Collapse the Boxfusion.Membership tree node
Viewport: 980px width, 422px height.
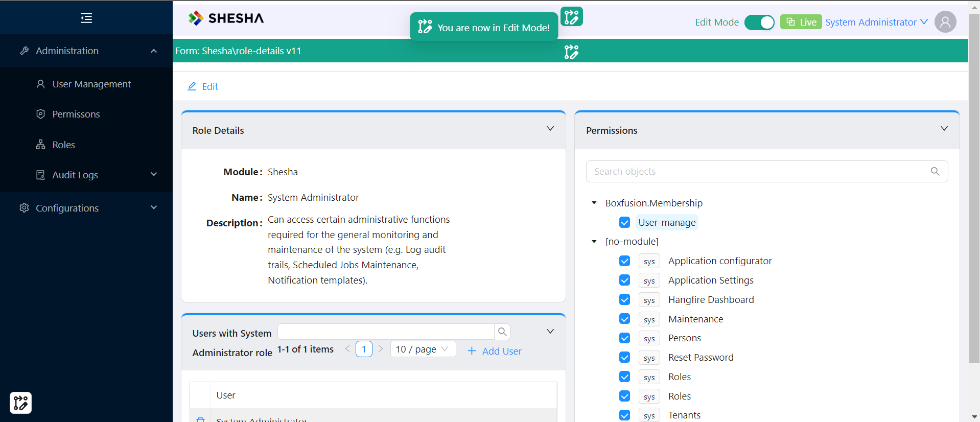594,203
